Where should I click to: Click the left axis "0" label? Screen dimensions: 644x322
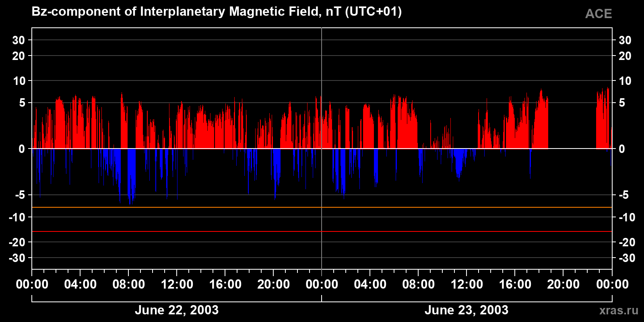(22, 149)
